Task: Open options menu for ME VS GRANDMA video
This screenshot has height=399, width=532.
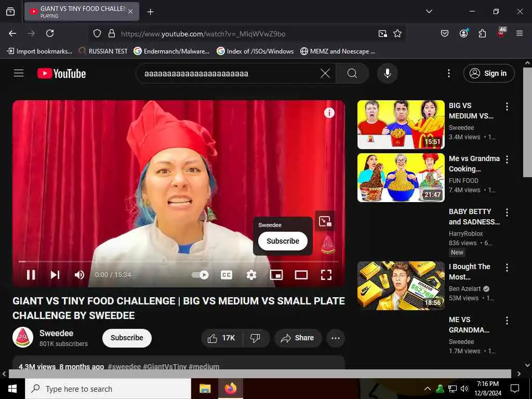Action: pyautogui.click(x=507, y=321)
